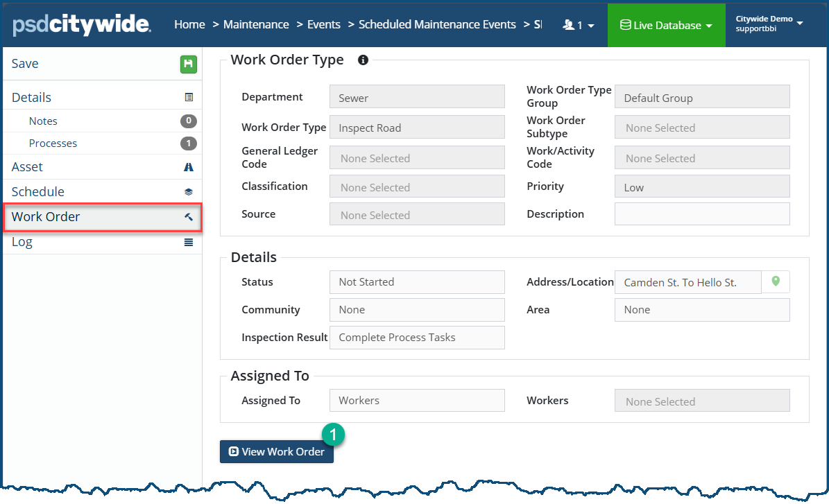Viewport: 829px width, 504px height.
Task: Click the Work Order Subtype field
Action: pos(702,127)
